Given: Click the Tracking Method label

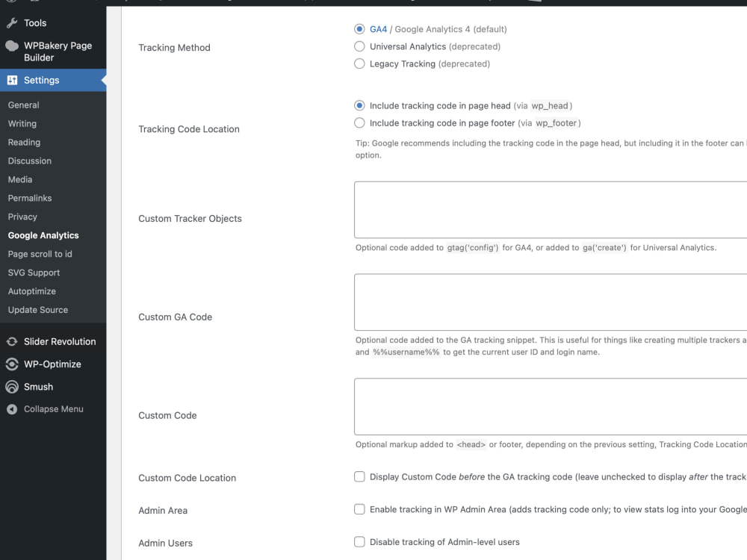Looking at the screenshot, I should pyautogui.click(x=174, y=48).
